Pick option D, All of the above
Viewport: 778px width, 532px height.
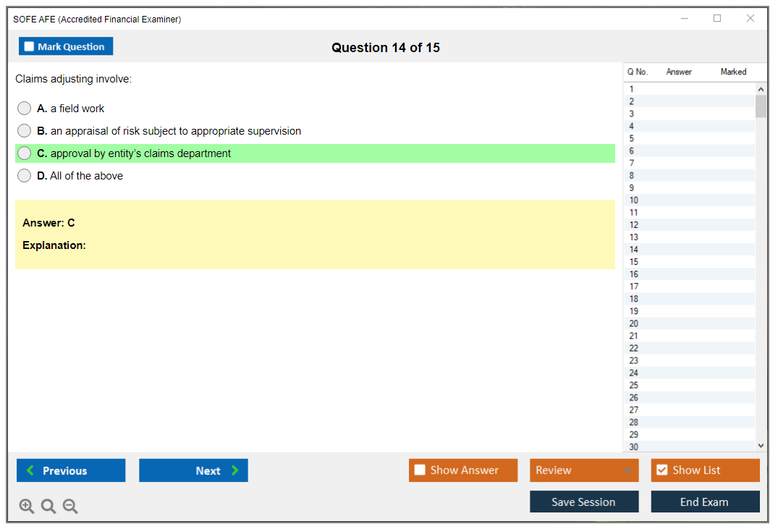25,176
